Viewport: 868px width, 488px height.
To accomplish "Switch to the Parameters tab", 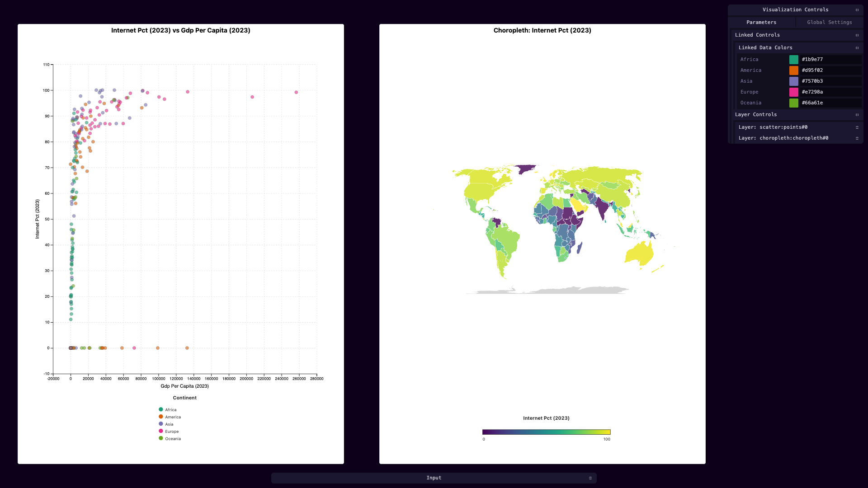I will coord(761,23).
